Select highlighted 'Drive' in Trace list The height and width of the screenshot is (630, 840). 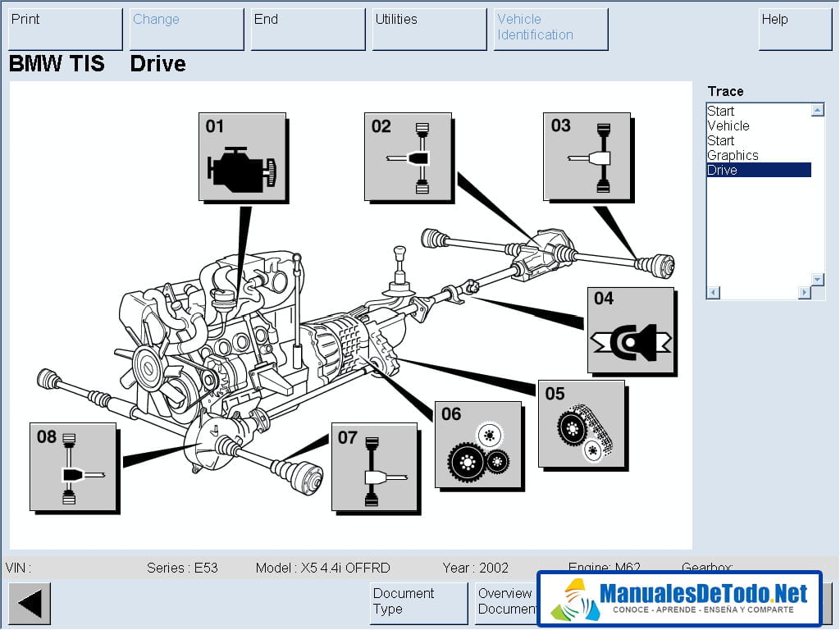click(x=759, y=170)
